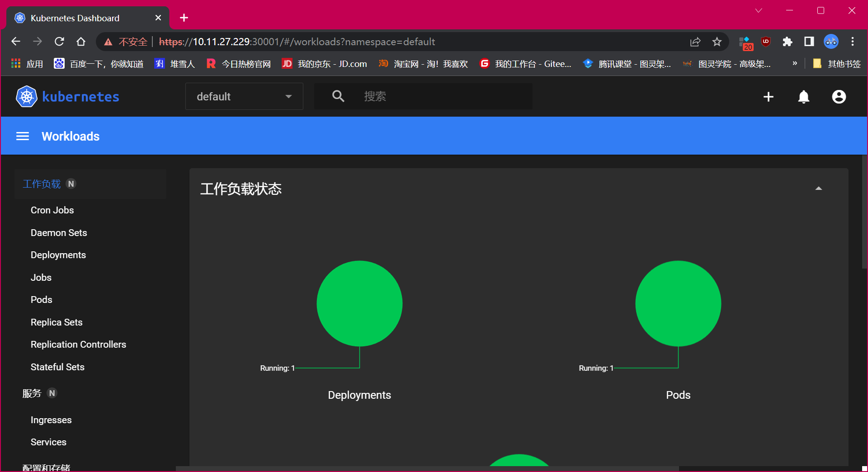Open the apps grid bookmark (应用)
Viewport: 868px width, 472px height.
[27, 64]
